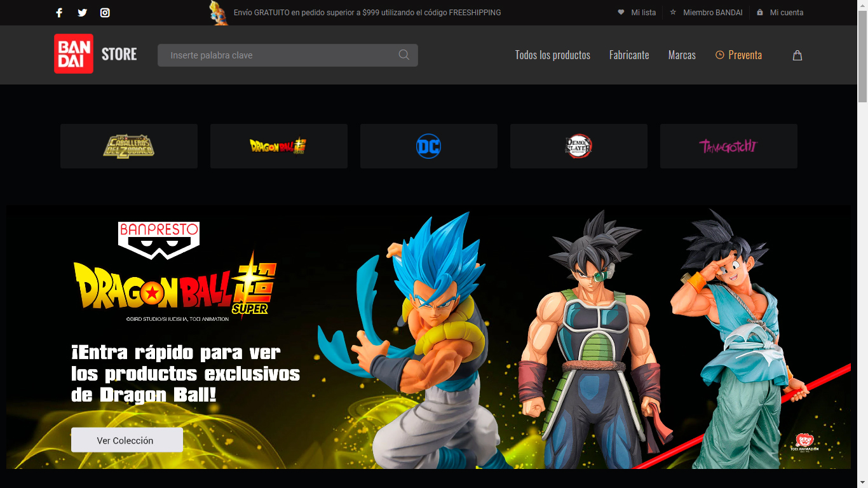Open Mi lista wishlist link

pyautogui.click(x=637, y=13)
